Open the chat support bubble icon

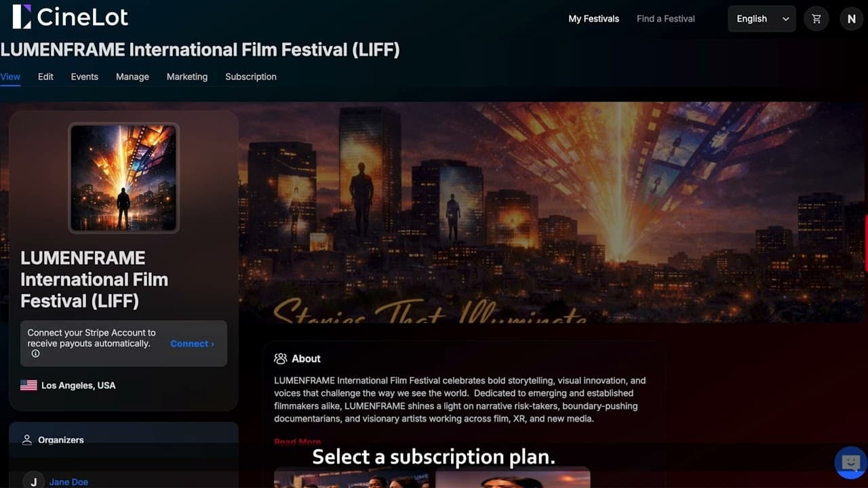tap(850, 463)
